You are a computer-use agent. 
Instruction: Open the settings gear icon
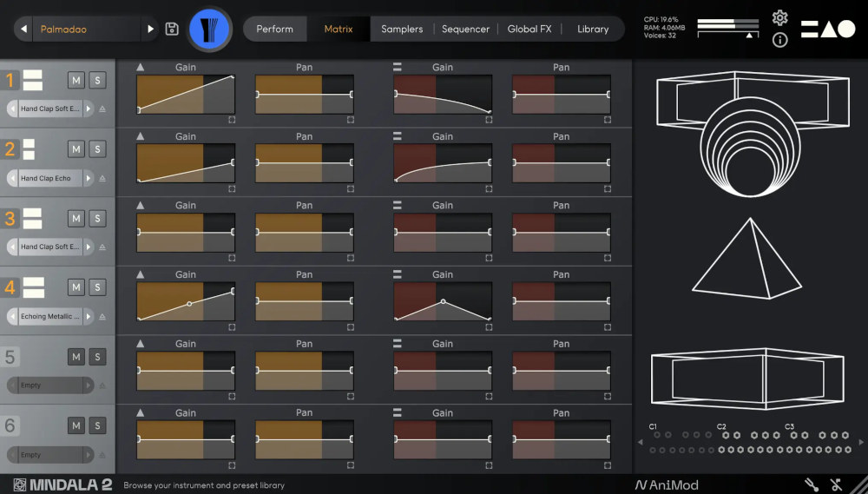click(x=779, y=18)
